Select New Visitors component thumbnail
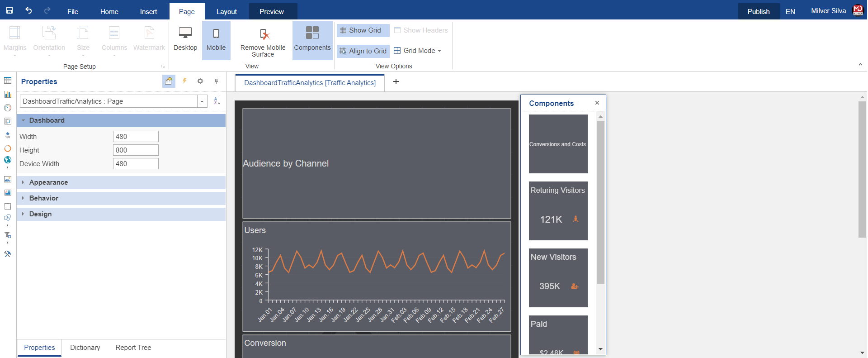 pyautogui.click(x=558, y=278)
